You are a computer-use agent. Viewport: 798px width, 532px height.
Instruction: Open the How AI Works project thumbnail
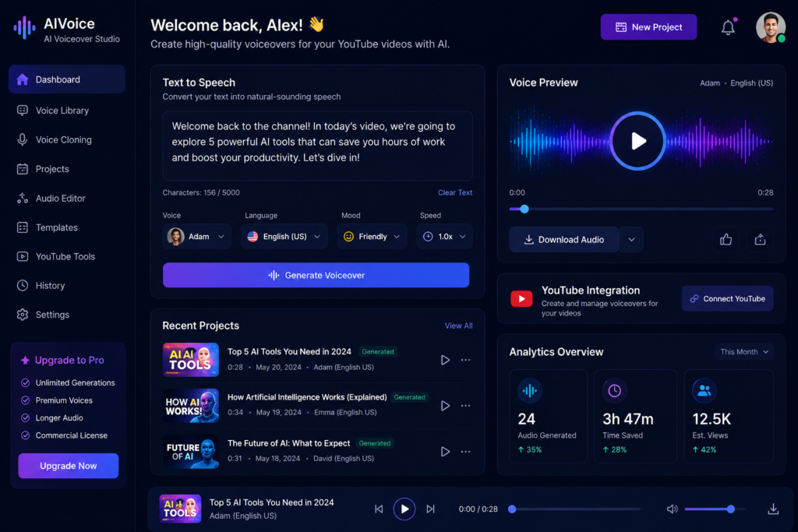click(190, 406)
